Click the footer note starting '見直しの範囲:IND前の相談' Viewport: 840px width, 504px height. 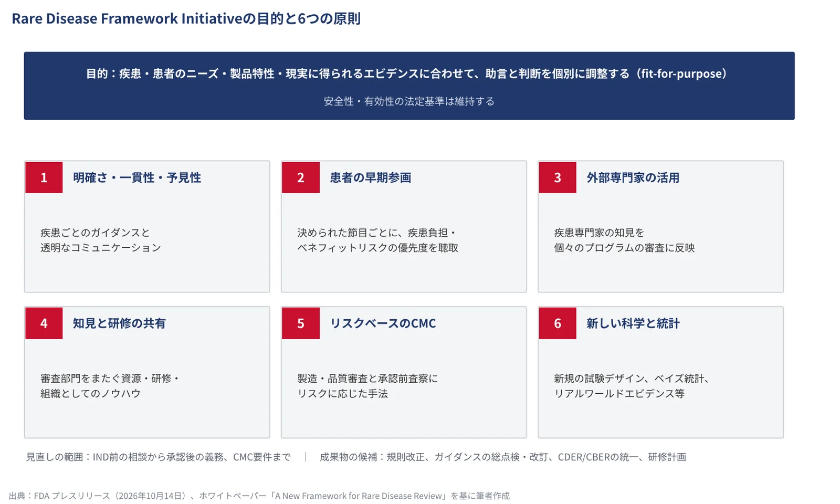[x=159, y=457]
